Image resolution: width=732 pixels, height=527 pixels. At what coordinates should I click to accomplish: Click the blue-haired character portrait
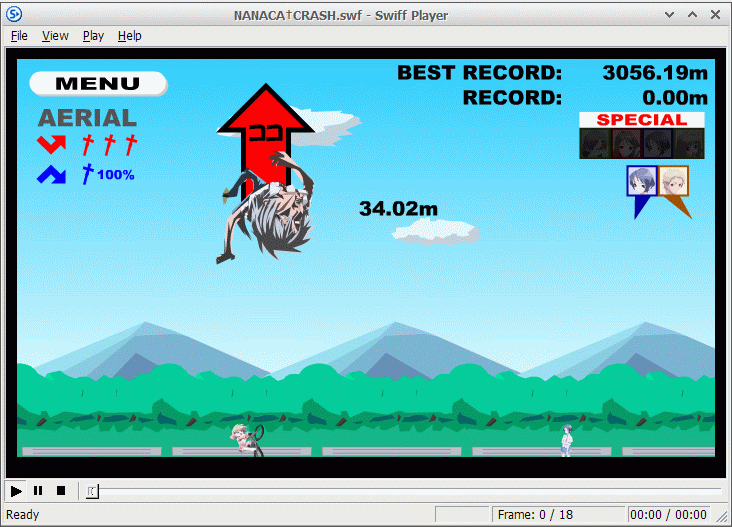click(x=641, y=181)
